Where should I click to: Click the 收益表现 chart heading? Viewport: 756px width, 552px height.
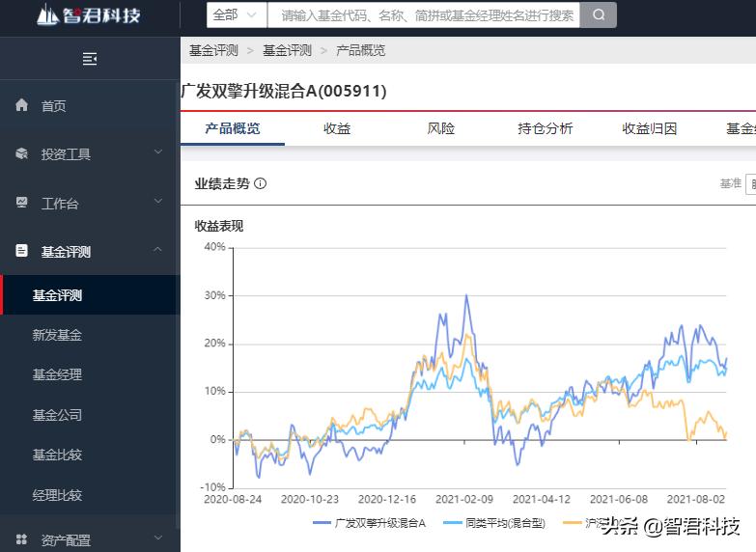pyautogui.click(x=219, y=226)
